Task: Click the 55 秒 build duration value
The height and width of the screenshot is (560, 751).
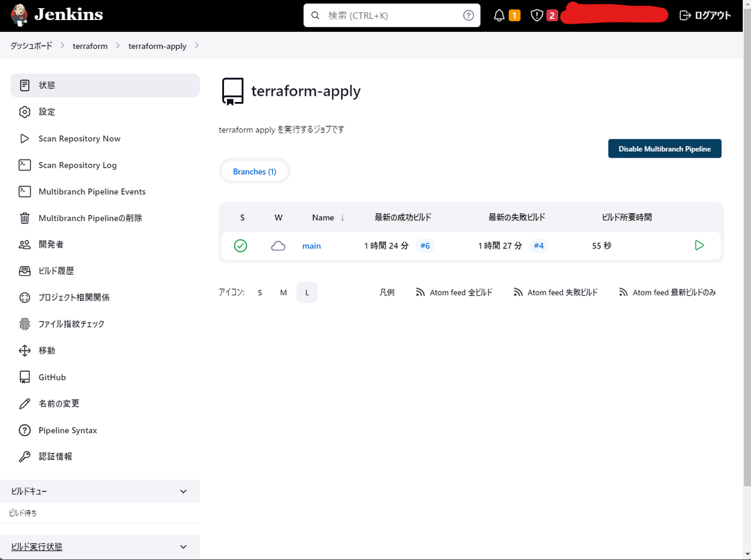Action: coord(602,246)
